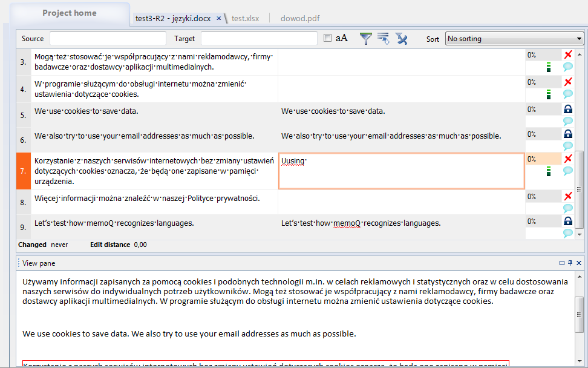588x368 pixels.
Task: Click the Target filter text field
Action: 259,39
